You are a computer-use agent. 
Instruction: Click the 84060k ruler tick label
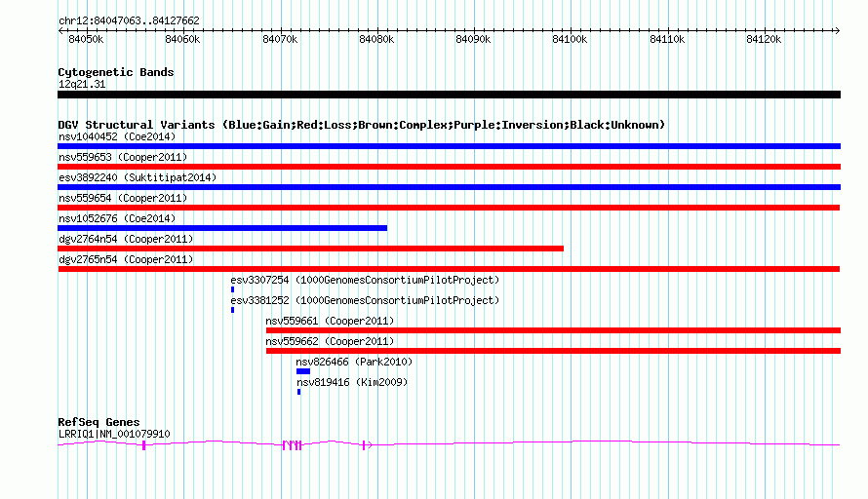click(x=182, y=39)
